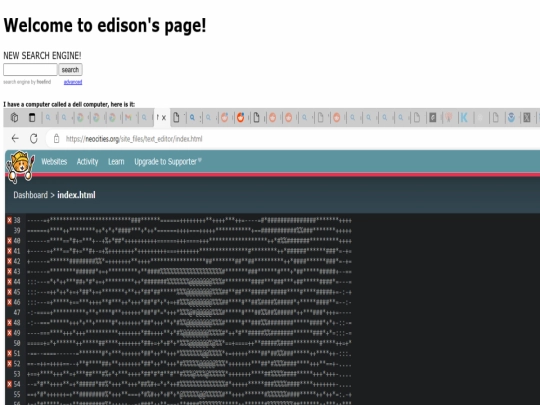Click the search button

pos(70,70)
